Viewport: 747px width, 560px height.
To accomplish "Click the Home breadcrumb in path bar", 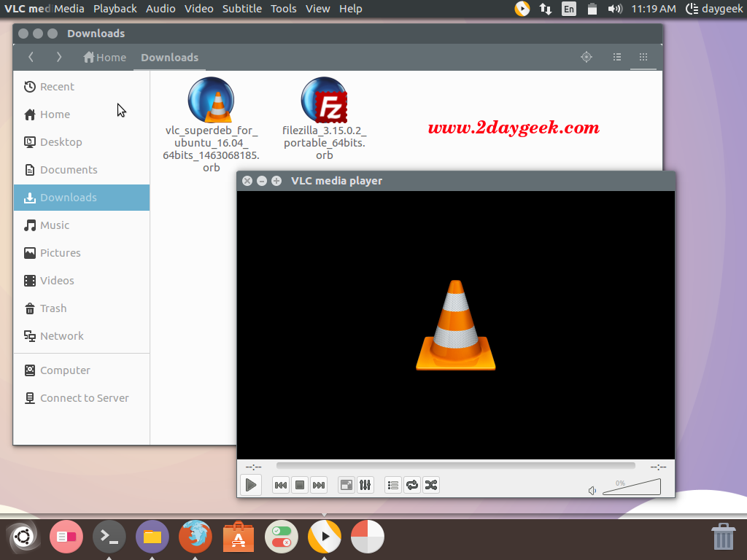I will (105, 58).
